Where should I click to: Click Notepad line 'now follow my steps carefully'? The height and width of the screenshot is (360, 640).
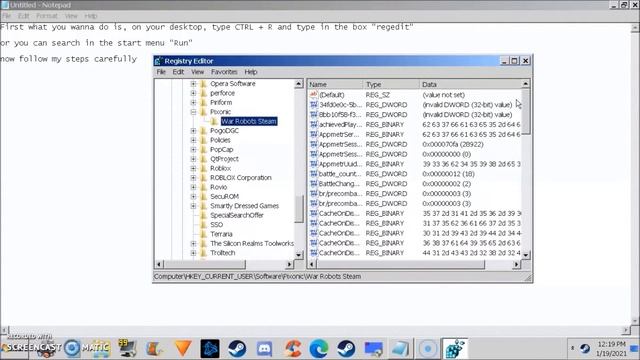tap(68, 59)
